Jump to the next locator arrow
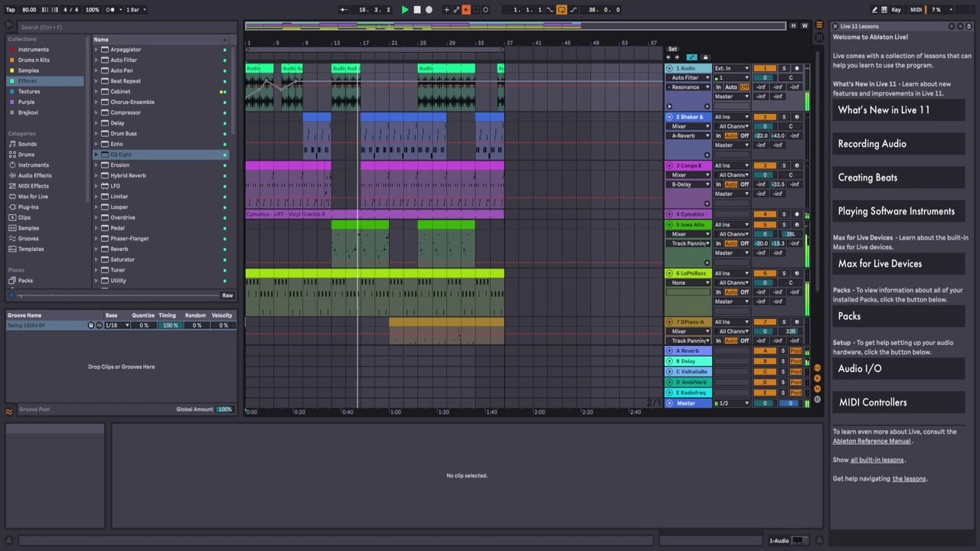Screen dimensions: 980x551 677,57
